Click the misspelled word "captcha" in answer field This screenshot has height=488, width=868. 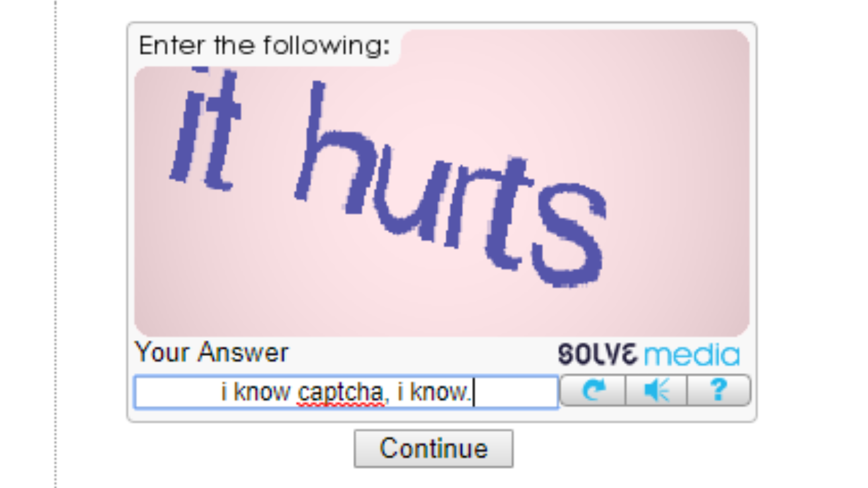click(341, 393)
